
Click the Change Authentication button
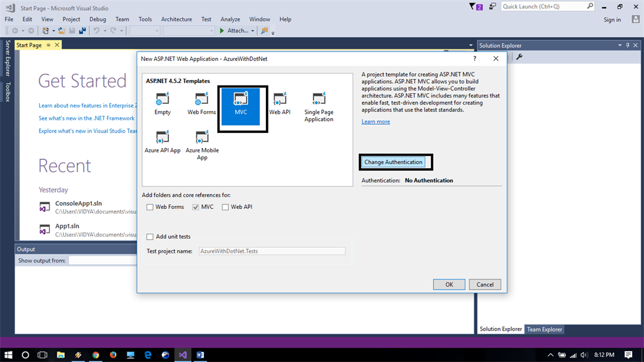pyautogui.click(x=393, y=162)
